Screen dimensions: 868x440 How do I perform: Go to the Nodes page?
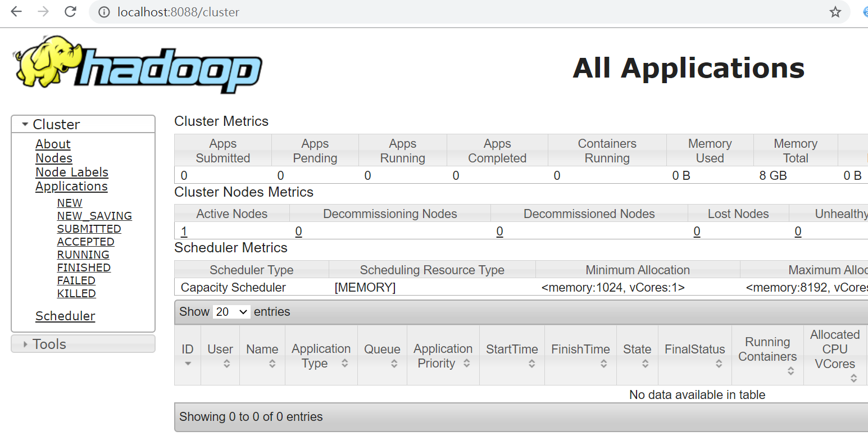click(54, 158)
